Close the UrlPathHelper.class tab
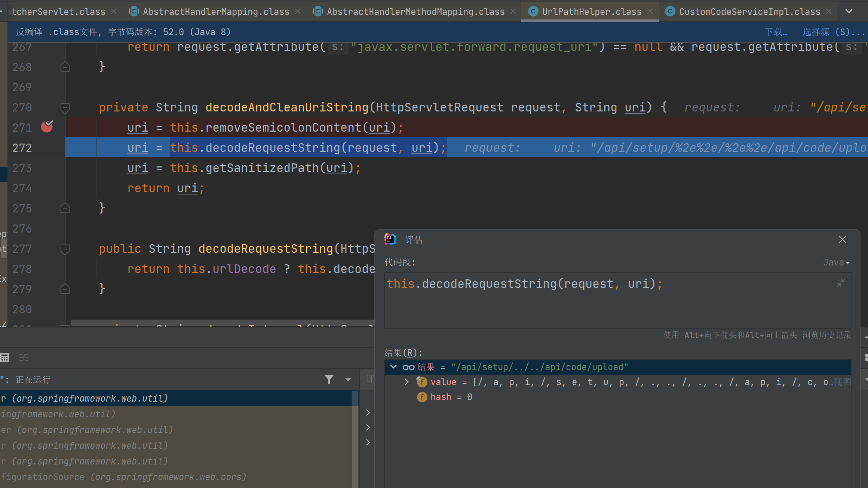The image size is (868, 488). 650,12
